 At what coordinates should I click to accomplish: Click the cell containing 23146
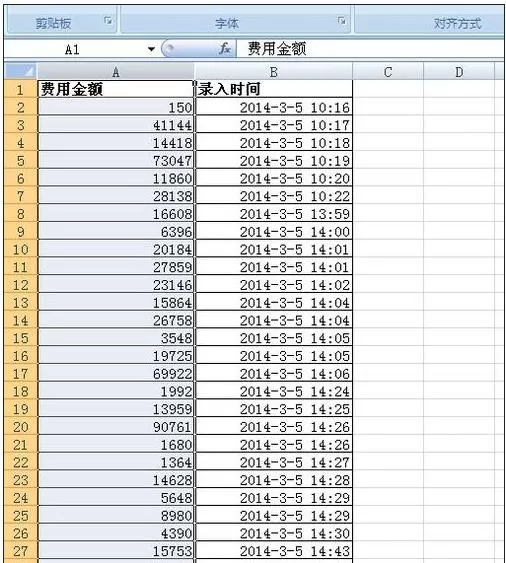pyautogui.click(x=116, y=284)
